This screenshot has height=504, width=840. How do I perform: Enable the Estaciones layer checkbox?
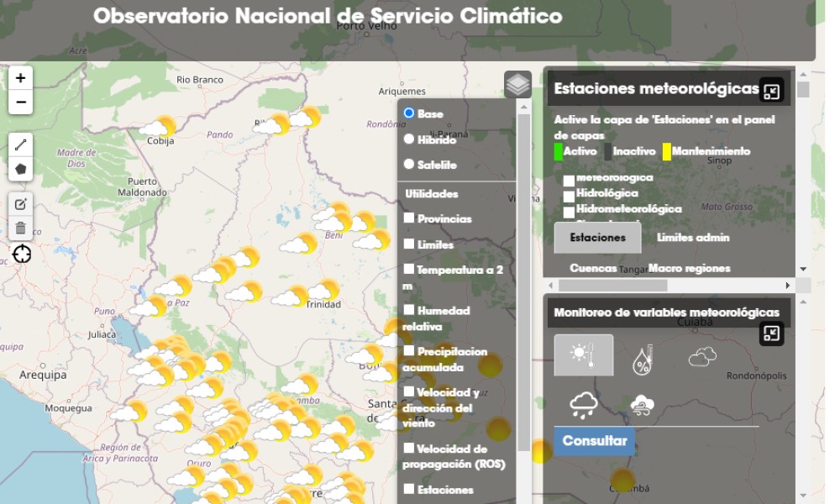click(409, 489)
